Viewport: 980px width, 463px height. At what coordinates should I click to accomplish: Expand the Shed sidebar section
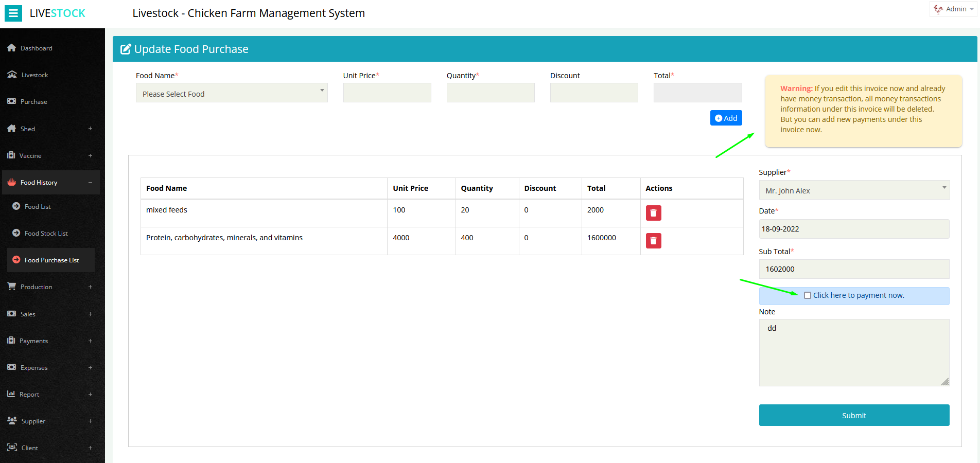[27, 128]
